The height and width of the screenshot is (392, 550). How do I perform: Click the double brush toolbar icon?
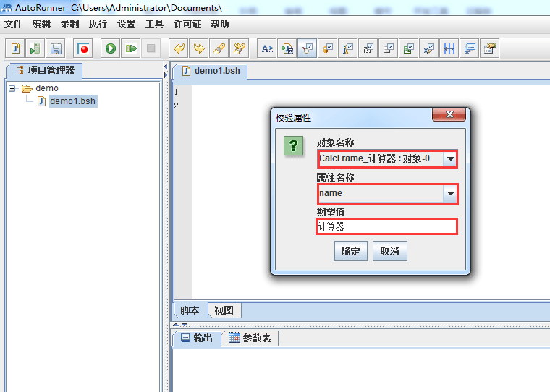pos(240,48)
